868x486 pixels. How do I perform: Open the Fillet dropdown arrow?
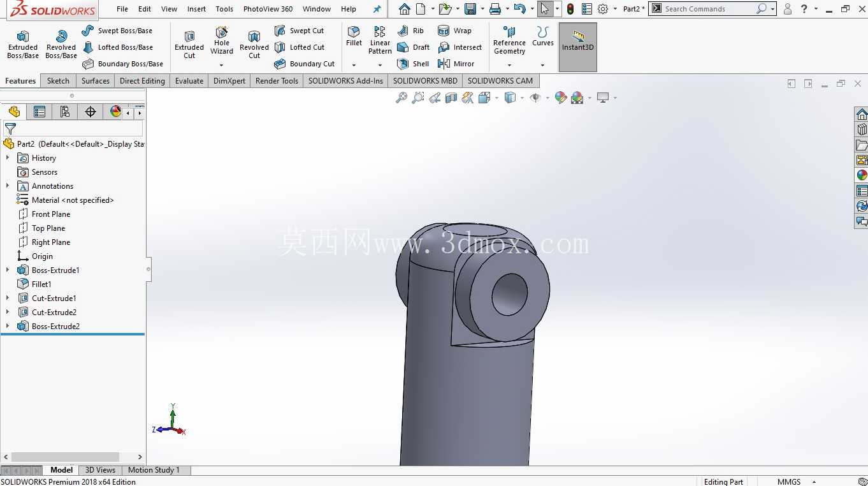(x=354, y=65)
